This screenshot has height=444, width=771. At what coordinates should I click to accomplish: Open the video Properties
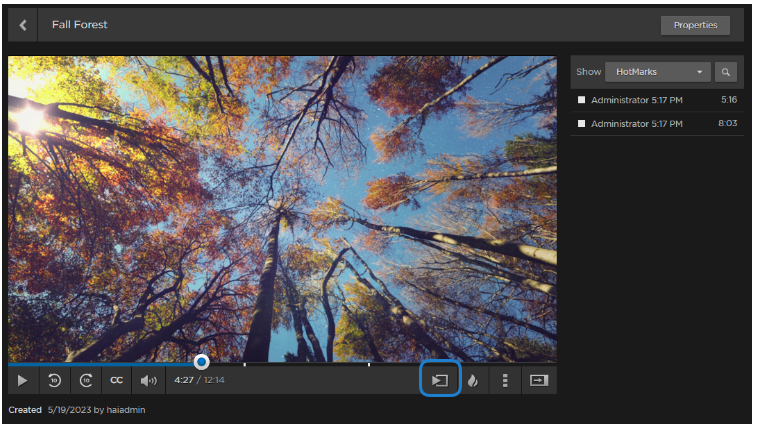[695, 25]
